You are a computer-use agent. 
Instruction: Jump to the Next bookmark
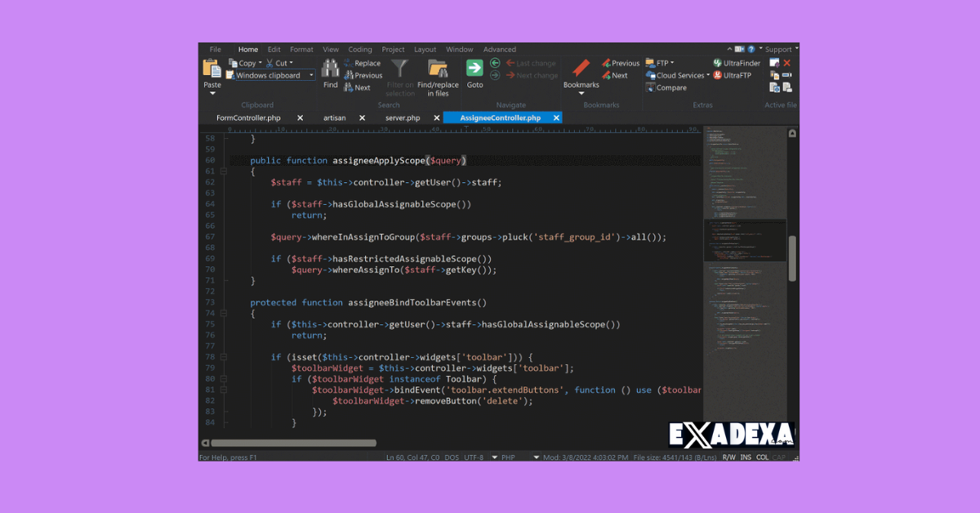pyautogui.click(x=618, y=76)
